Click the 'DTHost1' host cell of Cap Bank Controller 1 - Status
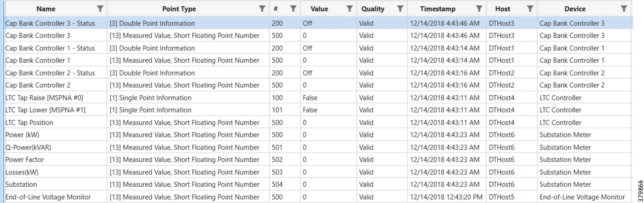This screenshot has width=644, height=203. pos(501,48)
